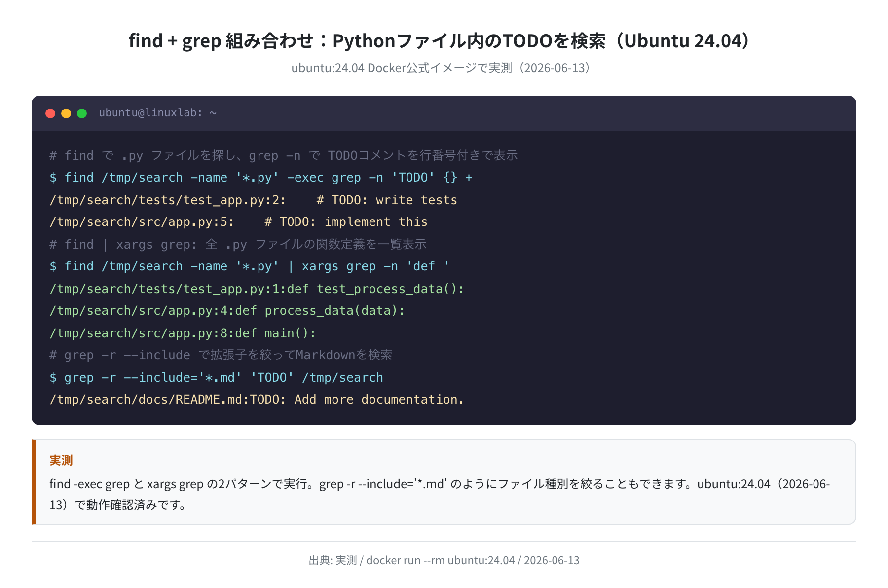Click the comment line starting '# find で .py'
This screenshot has height=588, width=888.
[x=284, y=155]
